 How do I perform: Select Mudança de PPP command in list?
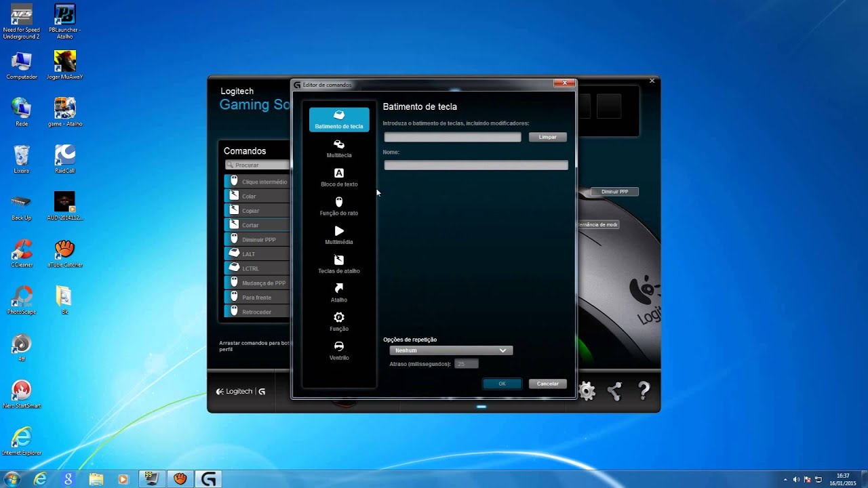click(x=258, y=283)
